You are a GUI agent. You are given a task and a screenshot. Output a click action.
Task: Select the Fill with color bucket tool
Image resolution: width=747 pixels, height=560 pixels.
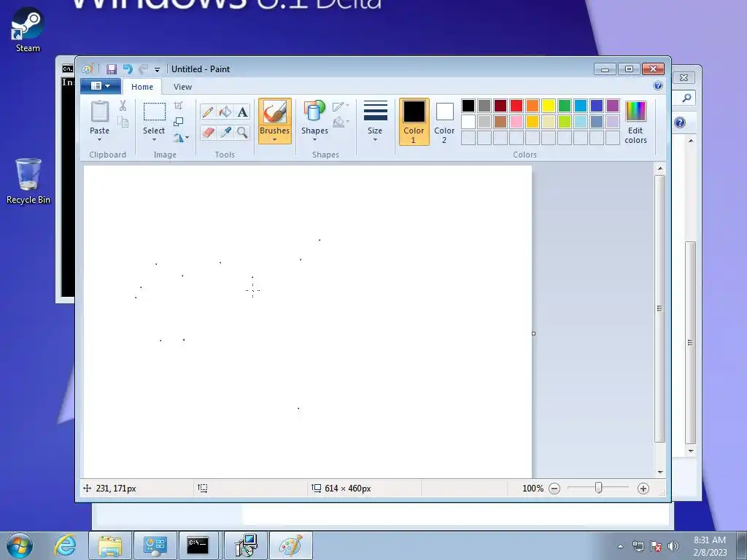pos(225,112)
